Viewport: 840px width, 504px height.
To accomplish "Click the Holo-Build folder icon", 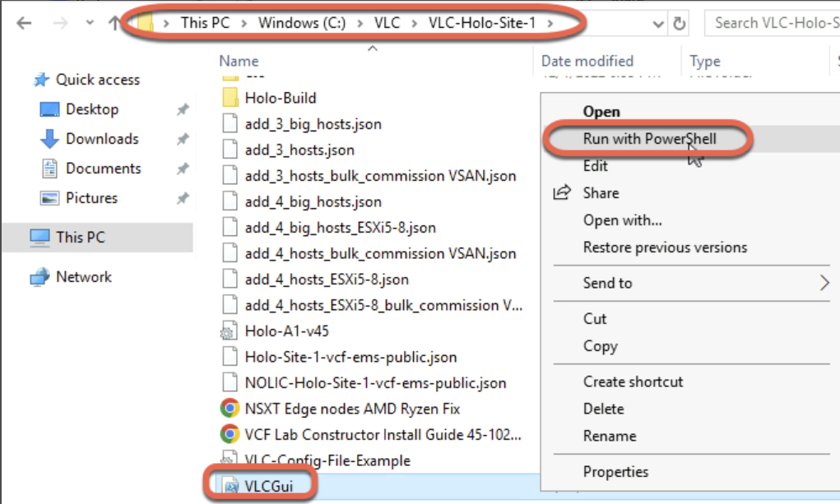I will pyautogui.click(x=230, y=98).
